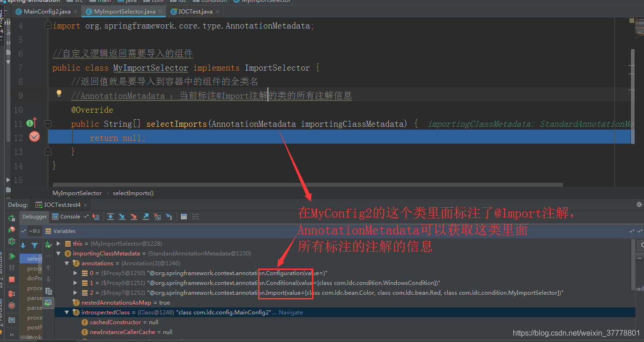
Task: Open the Debugger tab
Action: click(35, 217)
